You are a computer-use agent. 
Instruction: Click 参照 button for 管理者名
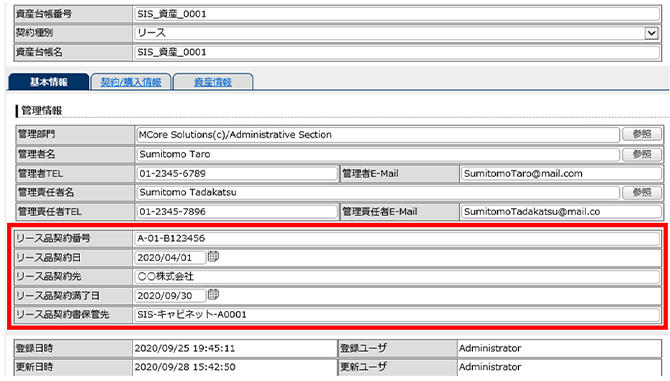(x=642, y=154)
